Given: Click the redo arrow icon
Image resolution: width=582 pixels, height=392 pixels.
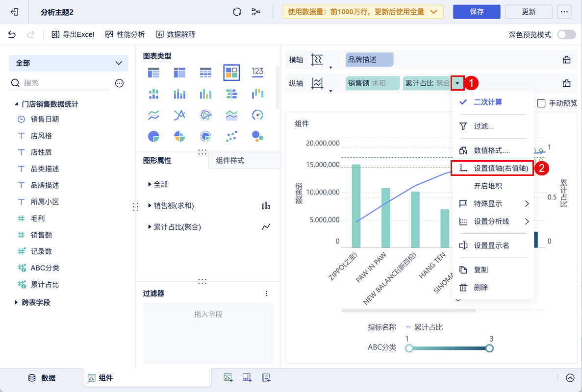Looking at the screenshot, I should (x=30, y=34).
